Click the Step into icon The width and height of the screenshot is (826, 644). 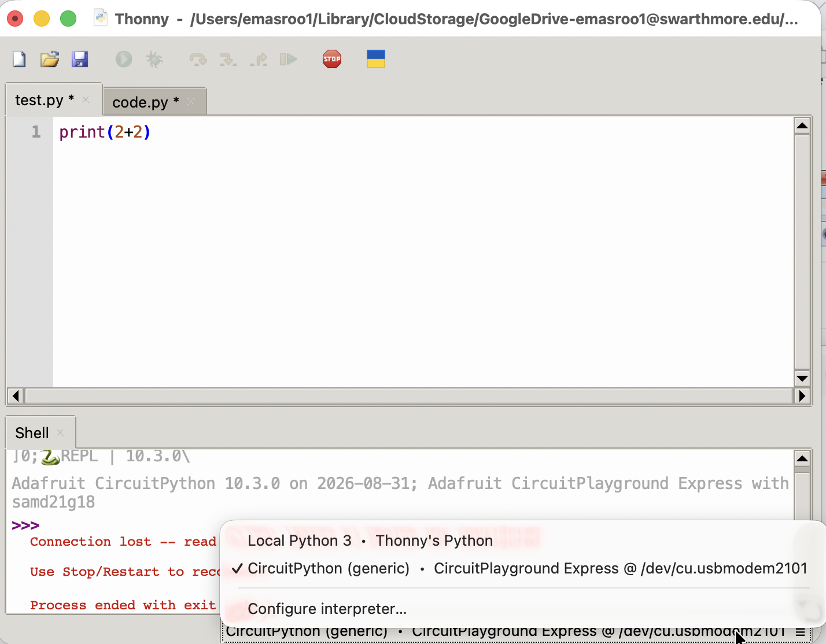[228, 59]
